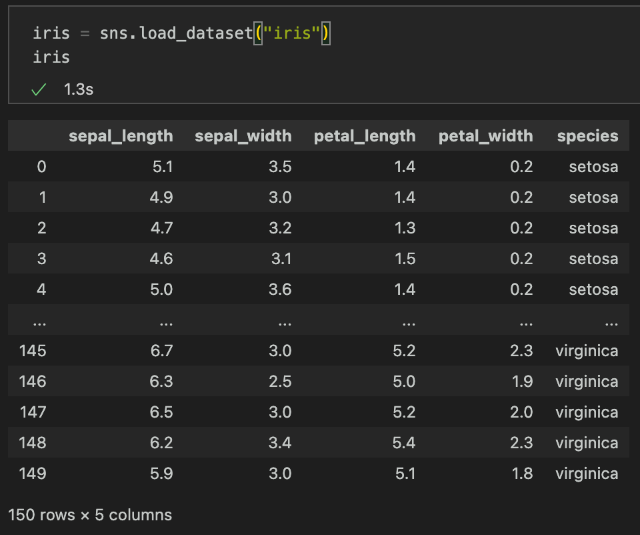
Task: Select row index 149 label
Action: pos(33,474)
